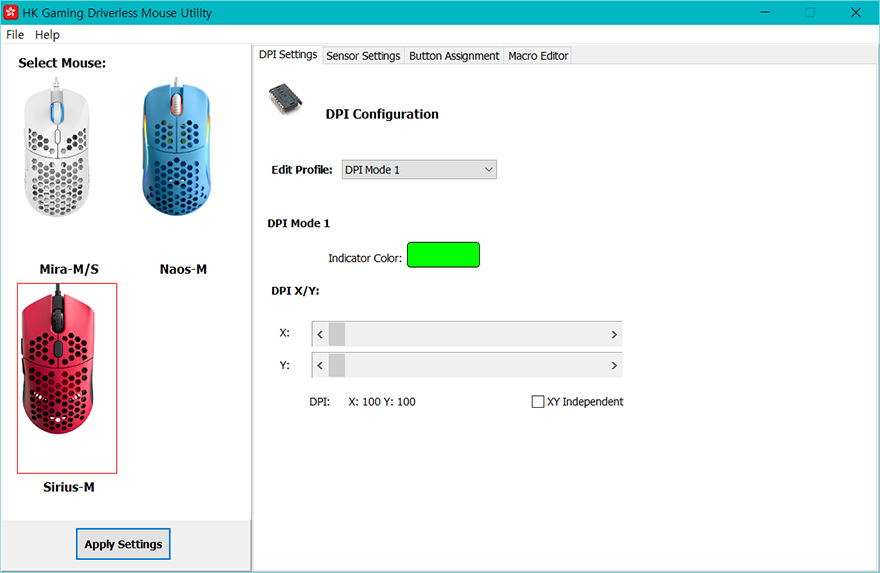
Task: Select the white Mira-M/S mouse image
Action: pos(57,148)
